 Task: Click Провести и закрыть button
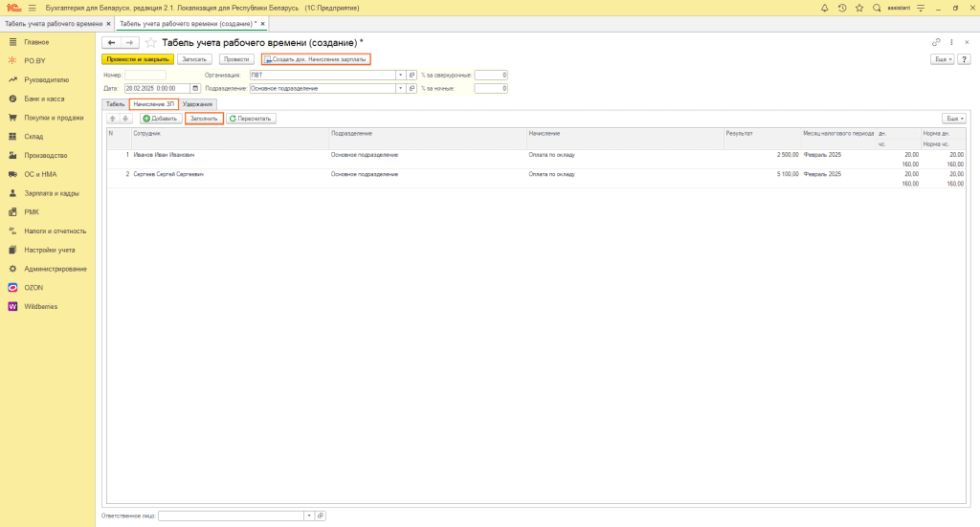(x=138, y=59)
